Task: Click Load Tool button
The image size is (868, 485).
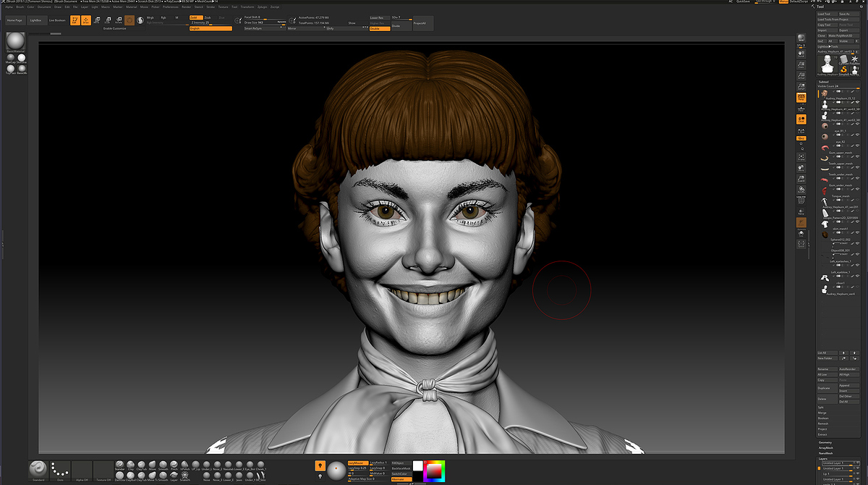Action: pyautogui.click(x=826, y=14)
